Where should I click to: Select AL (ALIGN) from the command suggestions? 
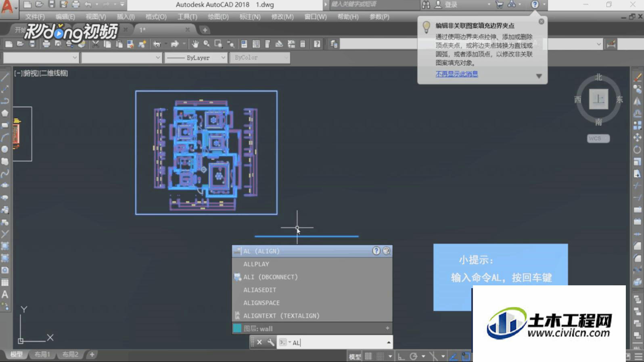[x=312, y=251]
